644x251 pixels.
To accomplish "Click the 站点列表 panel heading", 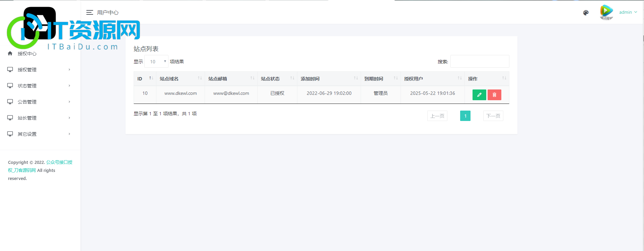I will [146, 49].
